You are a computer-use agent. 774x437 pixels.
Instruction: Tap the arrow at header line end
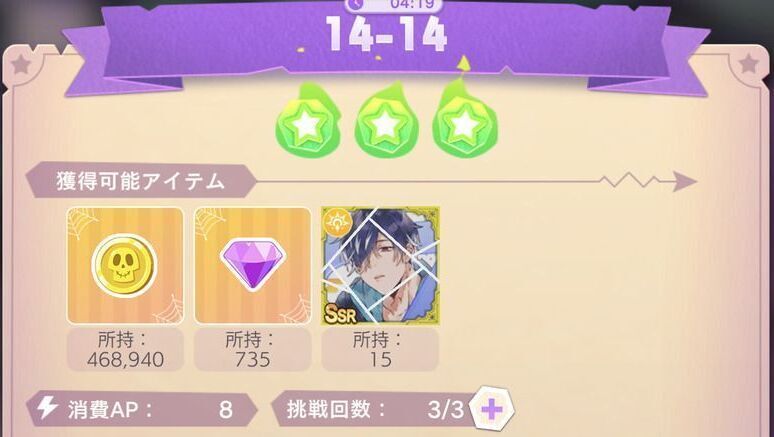click(x=685, y=182)
